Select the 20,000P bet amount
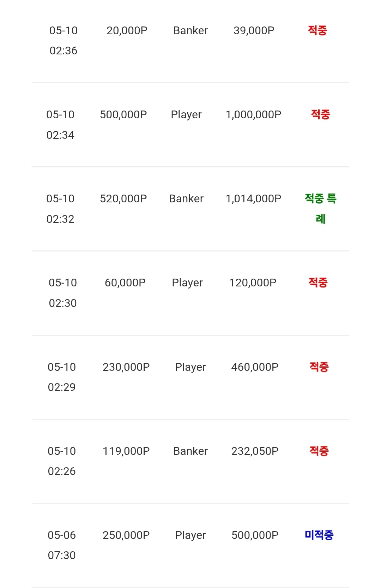Screen dimensions: 381x588 coord(127,31)
